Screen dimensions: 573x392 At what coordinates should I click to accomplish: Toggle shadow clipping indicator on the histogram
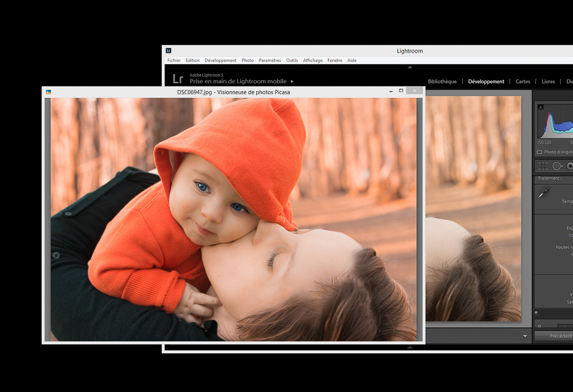click(541, 107)
